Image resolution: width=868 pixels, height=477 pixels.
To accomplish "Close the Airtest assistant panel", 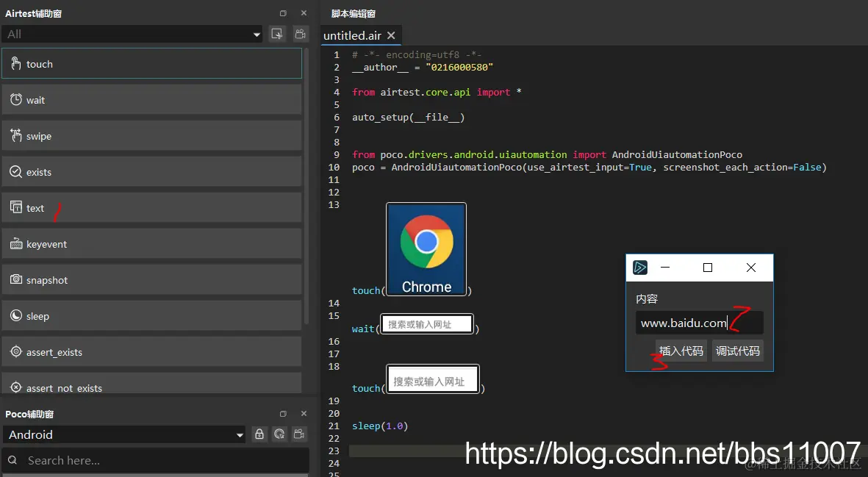I will (x=304, y=13).
